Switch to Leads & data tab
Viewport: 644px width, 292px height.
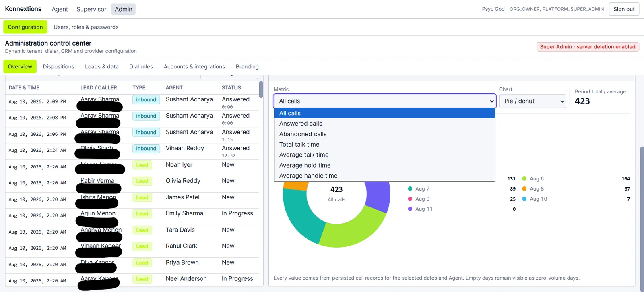(x=102, y=66)
